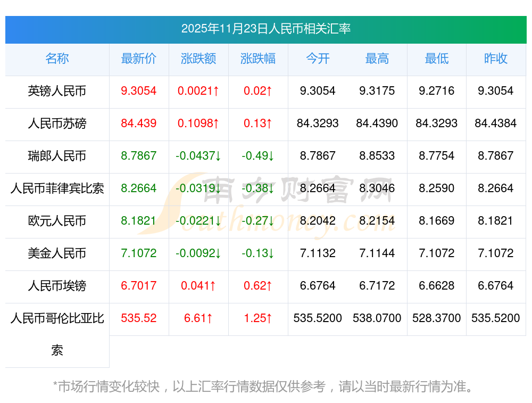This screenshot has width=532, height=403.
Task: Click the '今开' column header
Action: click(x=318, y=59)
